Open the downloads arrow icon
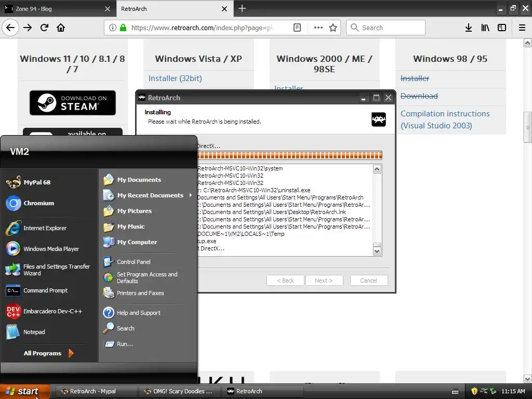The height and width of the screenshot is (399, 532). tap(469, 28)
